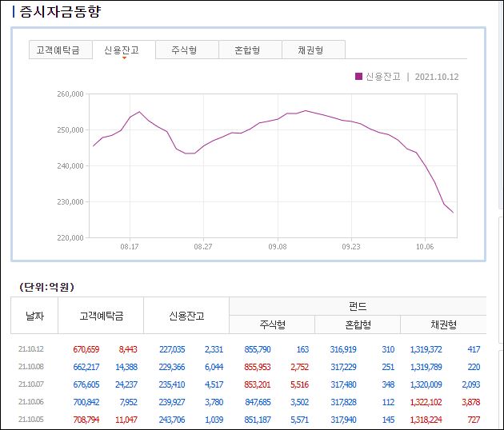
Task: Click the 239,927 credit balance value
Action: click(172, 402)
